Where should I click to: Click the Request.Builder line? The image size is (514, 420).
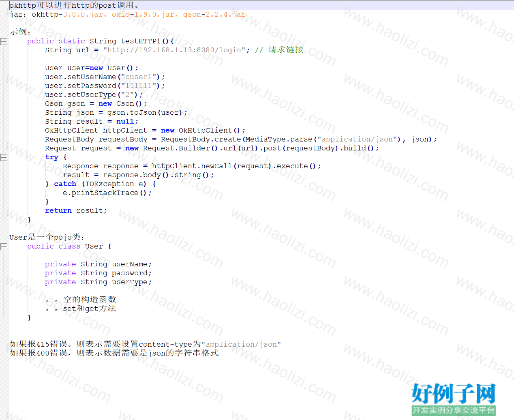[212, 148]
